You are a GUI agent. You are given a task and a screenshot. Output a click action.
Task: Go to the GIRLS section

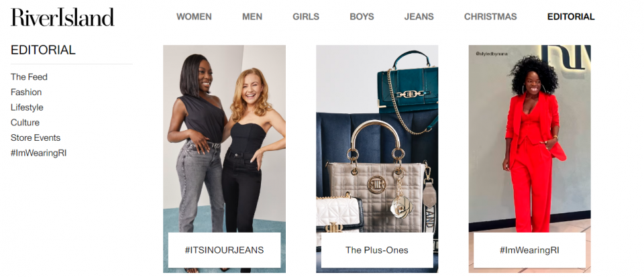306,17
